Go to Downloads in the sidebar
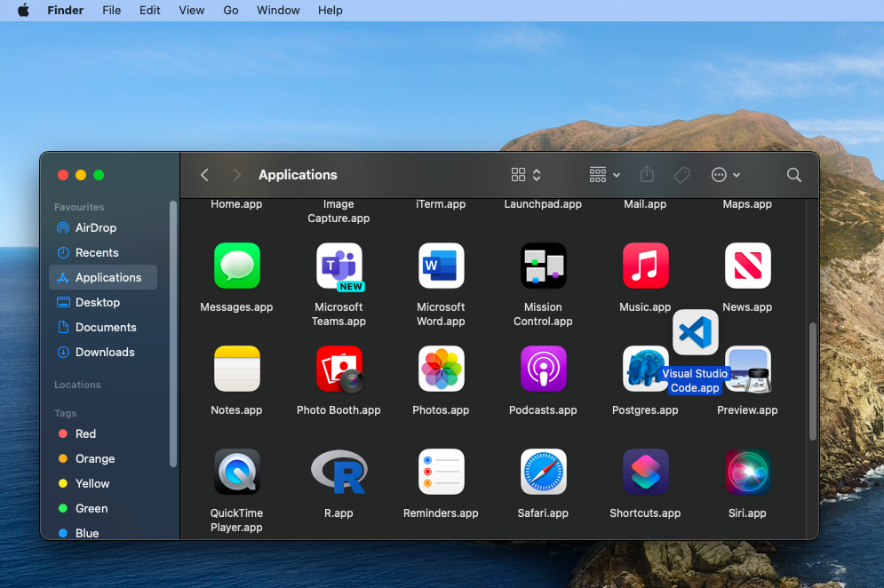The height and width of the screenshot is (588, 884). 105,353
